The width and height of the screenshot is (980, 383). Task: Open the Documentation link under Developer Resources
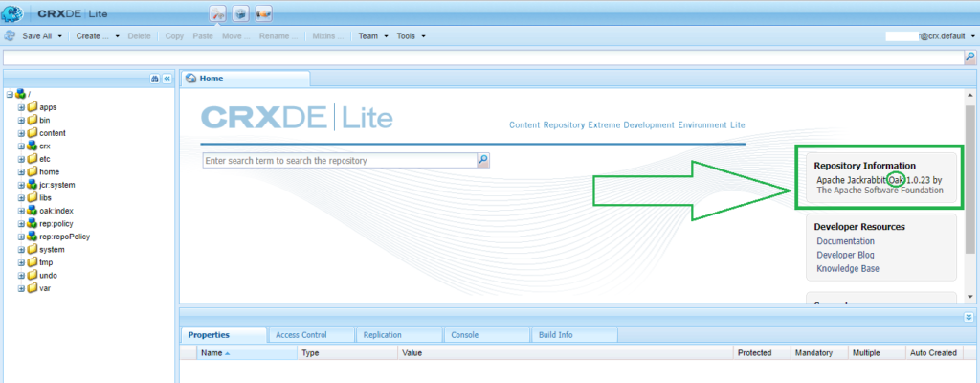pyautogui.click(x=845, y=241)
